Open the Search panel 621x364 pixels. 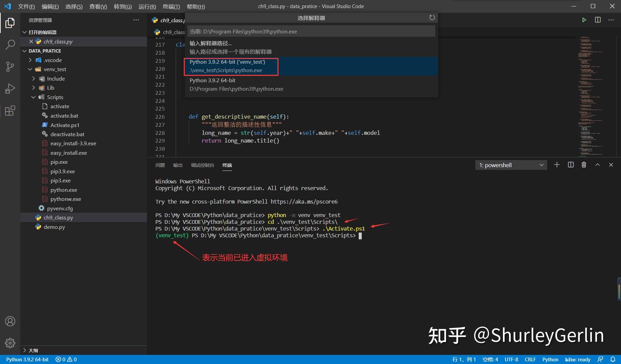pyautogui.click(x=10, y=44)
